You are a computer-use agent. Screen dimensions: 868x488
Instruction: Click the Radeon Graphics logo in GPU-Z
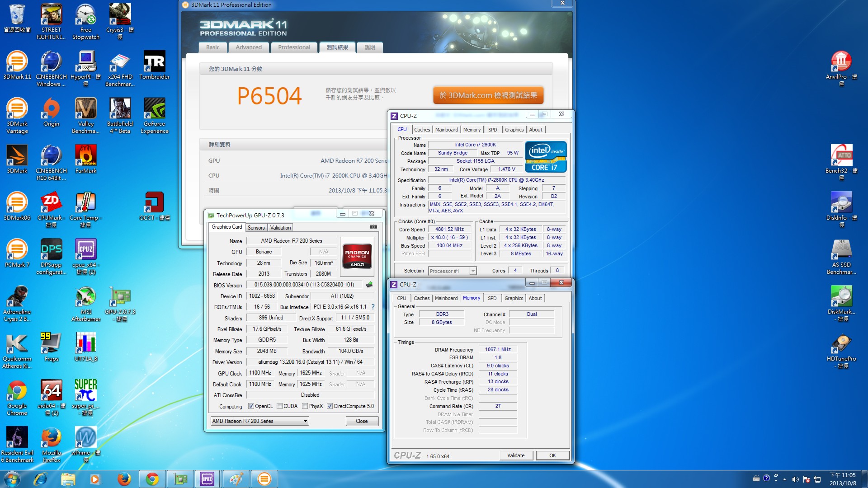tap(357, 257)
